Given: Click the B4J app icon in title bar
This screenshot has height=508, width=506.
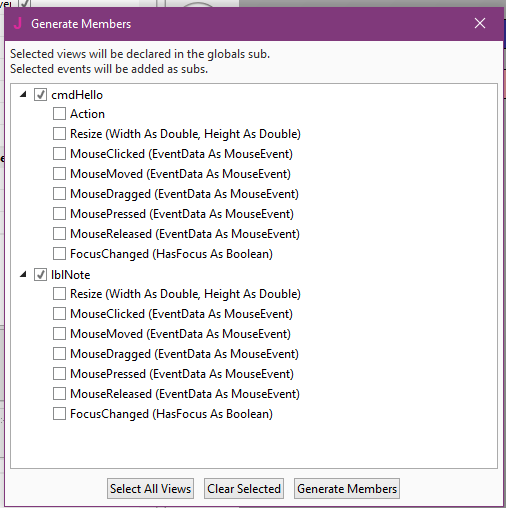Looking at the screenshot, I should pos(18,24).
